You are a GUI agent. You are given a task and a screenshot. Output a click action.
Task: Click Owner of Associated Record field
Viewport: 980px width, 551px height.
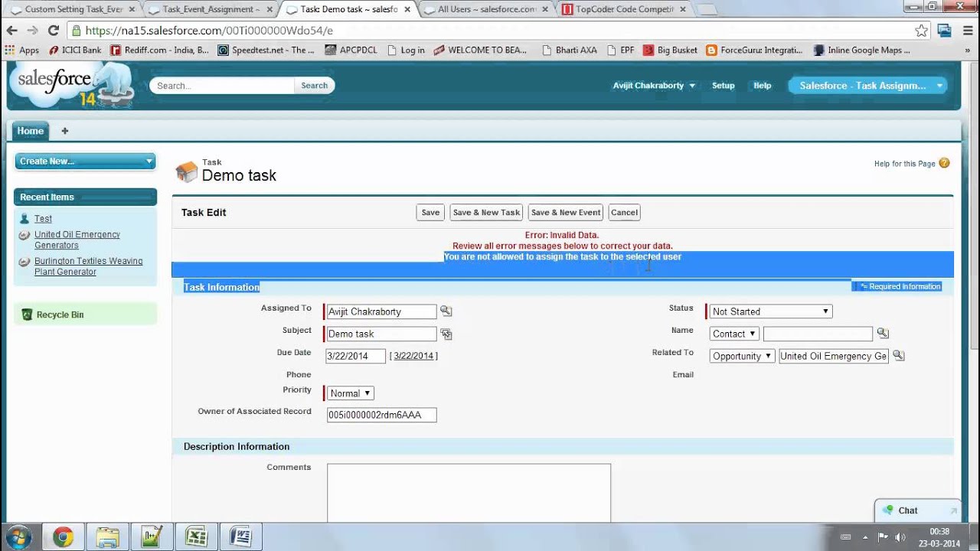point(381,415)
